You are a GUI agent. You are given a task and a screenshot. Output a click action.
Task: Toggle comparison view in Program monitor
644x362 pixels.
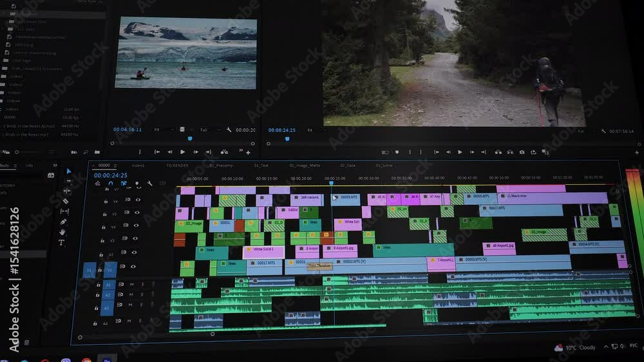[545, 152]
